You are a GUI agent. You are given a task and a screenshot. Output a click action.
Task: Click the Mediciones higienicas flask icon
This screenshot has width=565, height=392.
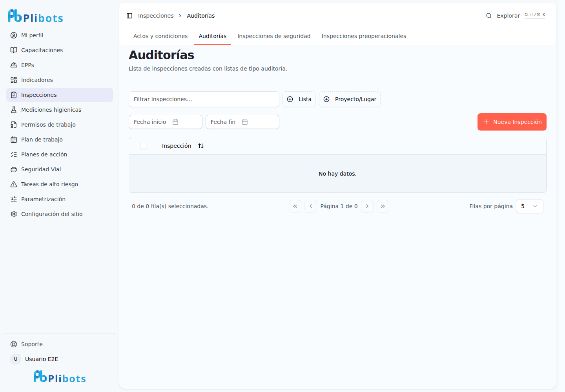click(14, 110)
